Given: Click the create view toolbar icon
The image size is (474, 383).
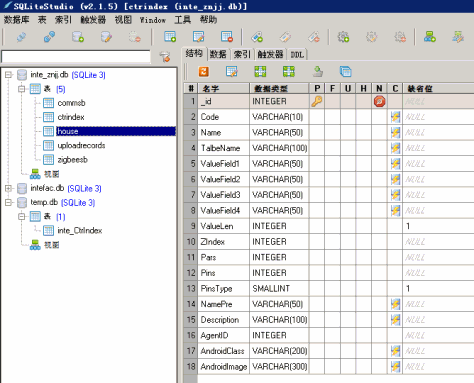Looking at the screenshot, I should pyautogui.click(x=430, y=37).
